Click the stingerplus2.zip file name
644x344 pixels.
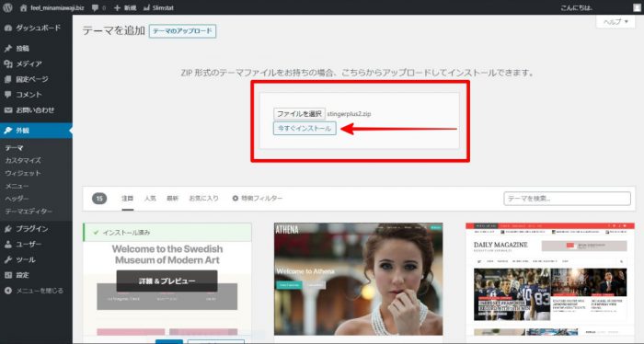pyautogui.click(x=349, y=114)
